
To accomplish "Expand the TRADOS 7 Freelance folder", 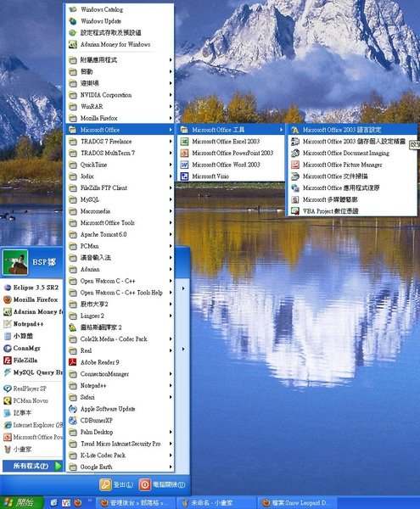I will pos(120,141).
